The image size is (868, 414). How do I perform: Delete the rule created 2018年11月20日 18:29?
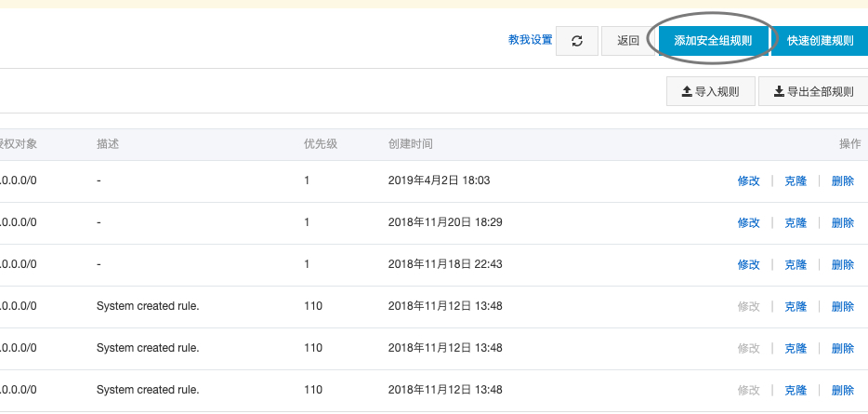(842, 223)
